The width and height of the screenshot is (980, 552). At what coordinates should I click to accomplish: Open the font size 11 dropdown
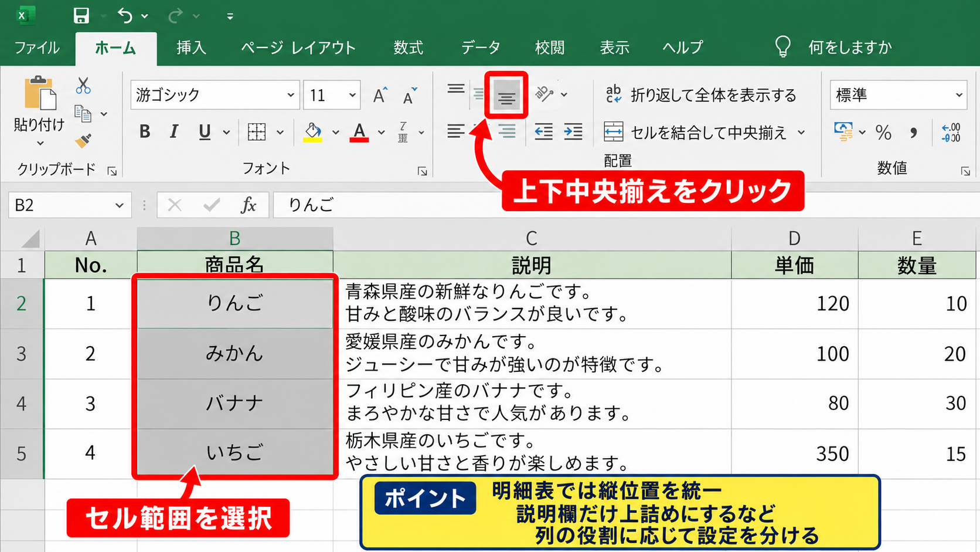point(352,95)
